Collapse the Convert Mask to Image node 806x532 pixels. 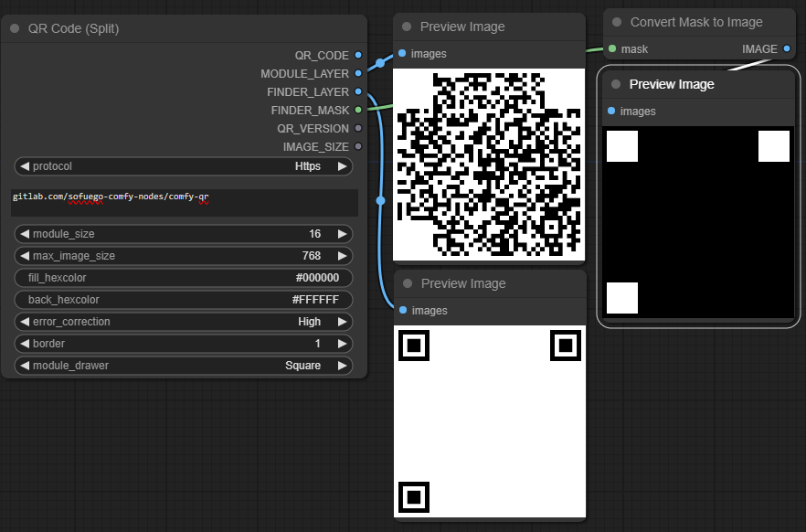(617, 22)
